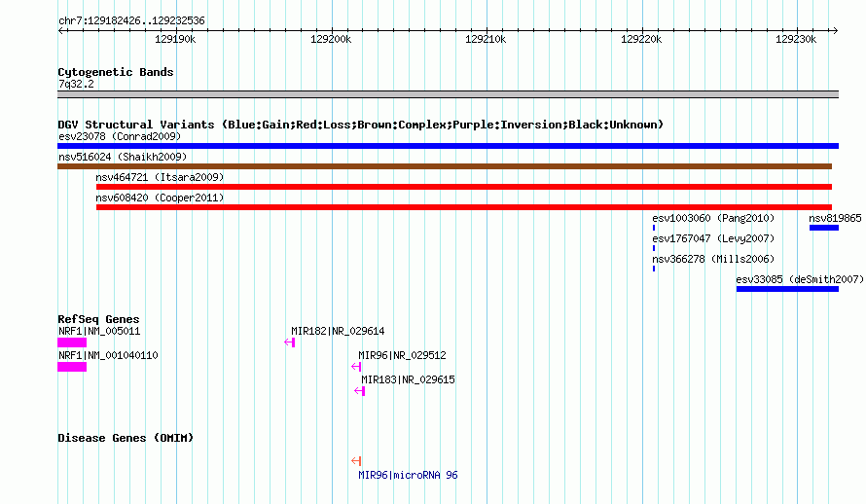This screenshot has height=504, width=866.
Task: Click the MIR183 gene arrow glyph
Action: 360,391
